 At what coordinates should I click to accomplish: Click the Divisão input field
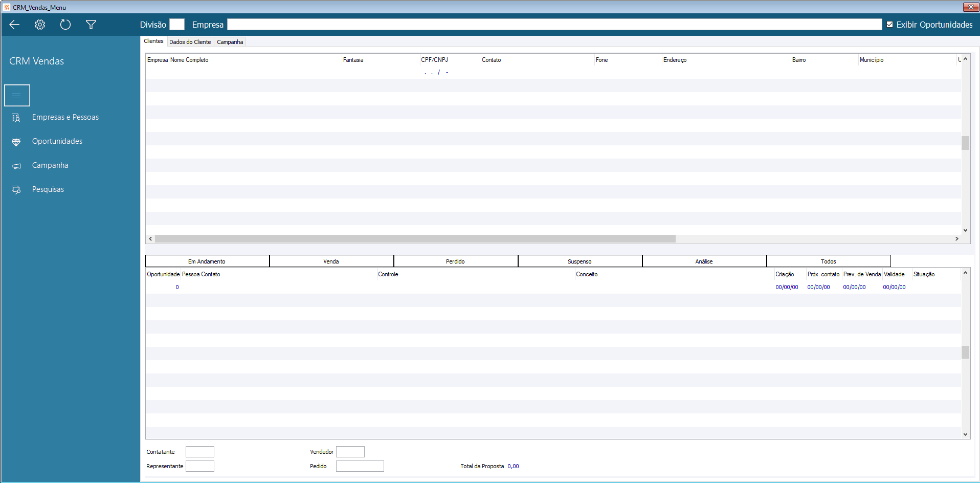(177, 25)
